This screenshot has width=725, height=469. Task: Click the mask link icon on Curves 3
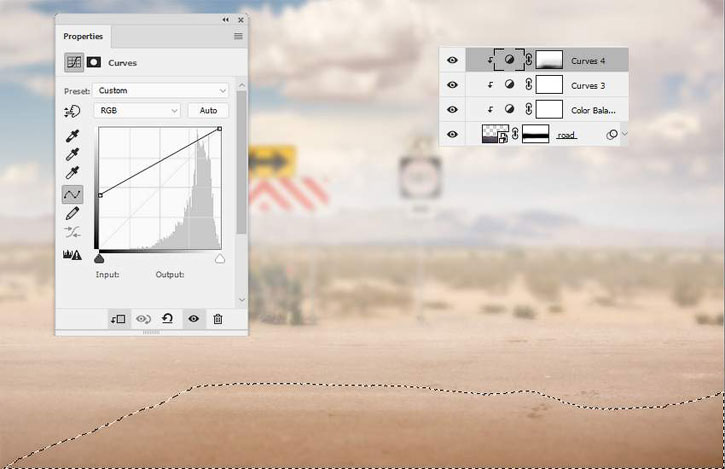tap(529, 85)
